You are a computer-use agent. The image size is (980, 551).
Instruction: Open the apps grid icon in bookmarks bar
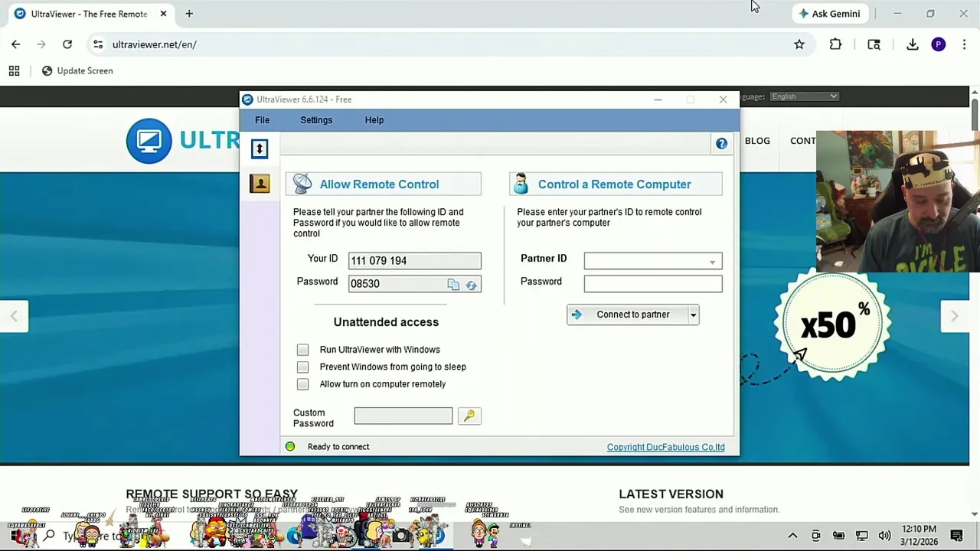(14, 70)
